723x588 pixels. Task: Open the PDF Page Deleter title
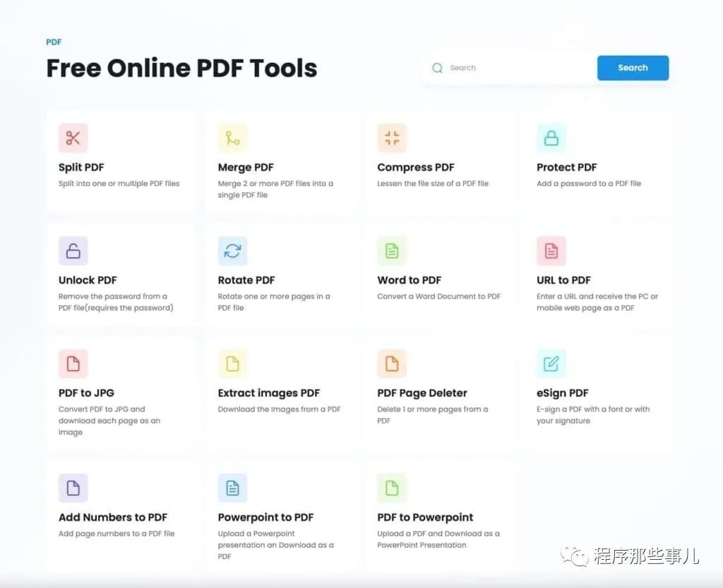[x=422, y=393]
